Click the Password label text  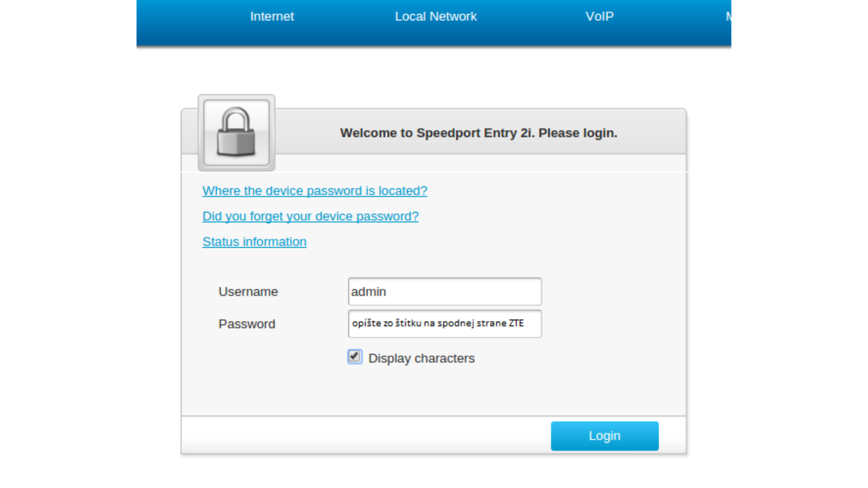point(247,324)
